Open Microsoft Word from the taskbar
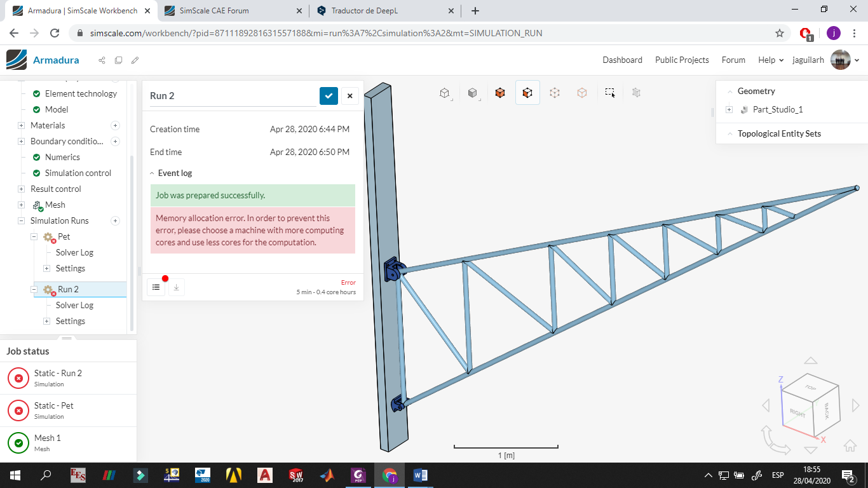Image resolution: width=868 pixels, height=488 pixels. (421, 475)
